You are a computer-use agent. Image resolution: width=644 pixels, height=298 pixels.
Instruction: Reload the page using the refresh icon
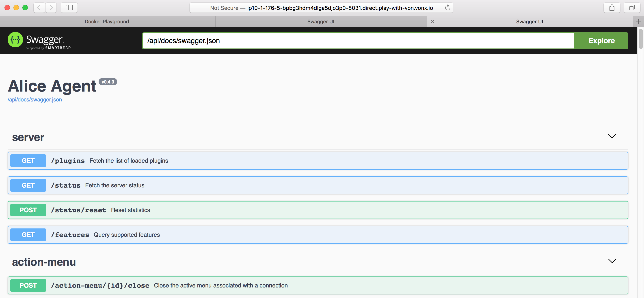pyautogui.click(x=447, y=7)
